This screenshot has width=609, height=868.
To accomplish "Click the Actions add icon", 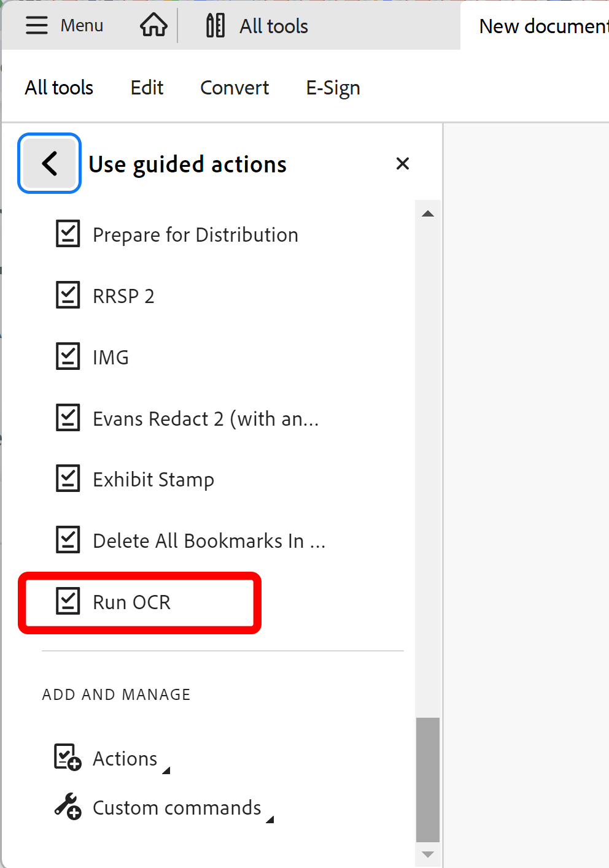I will click(66, 758).
